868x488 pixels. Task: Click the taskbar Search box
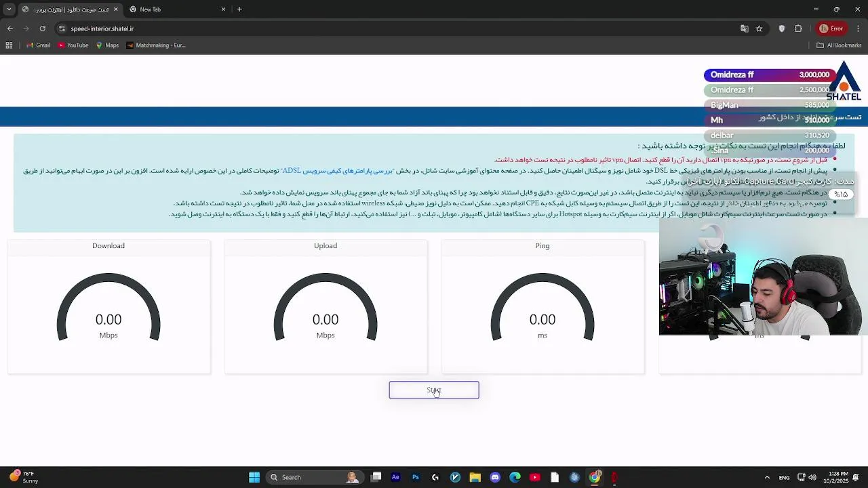[314, 477]
